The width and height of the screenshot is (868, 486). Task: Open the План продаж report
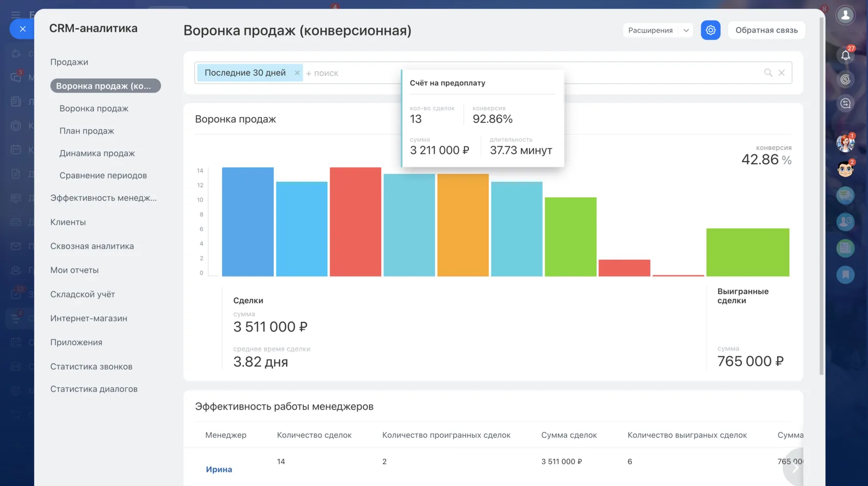click(x=87, y=131)
